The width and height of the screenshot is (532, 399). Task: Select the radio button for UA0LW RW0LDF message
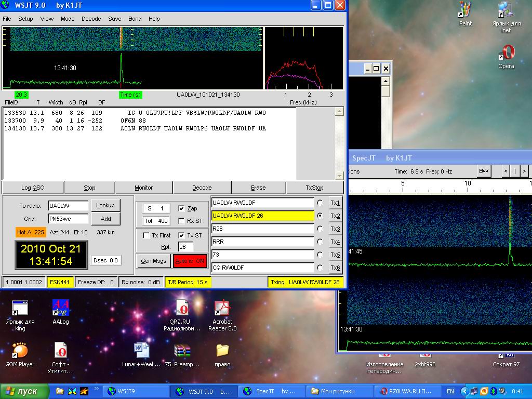click(320, 203)
